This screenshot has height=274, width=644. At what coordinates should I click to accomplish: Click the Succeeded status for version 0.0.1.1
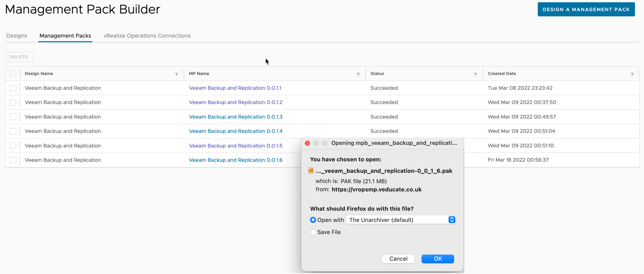click(384, 88)
